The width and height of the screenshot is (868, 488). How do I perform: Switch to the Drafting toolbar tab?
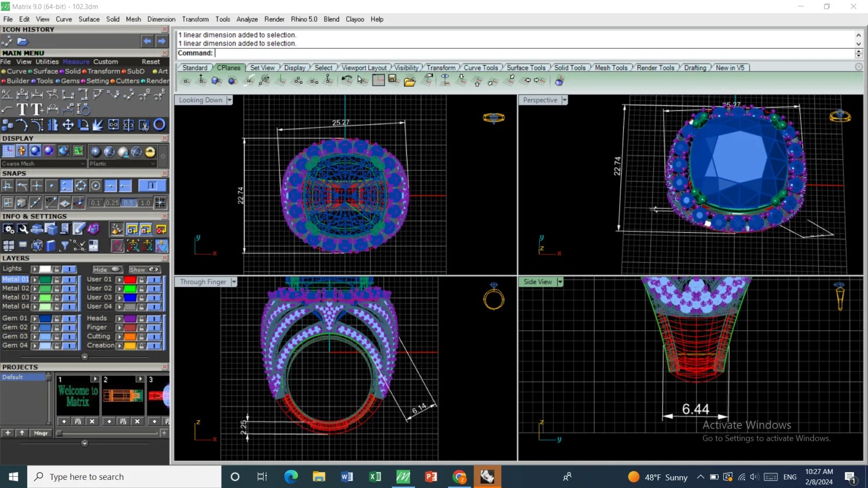[x=695, y=68]
